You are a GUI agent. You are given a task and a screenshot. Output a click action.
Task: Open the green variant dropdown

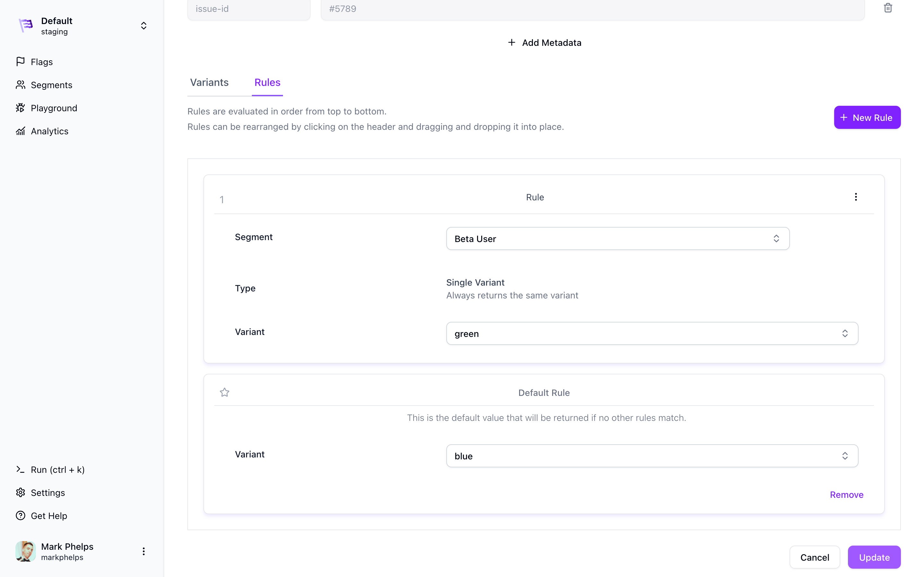pos(652,333)
